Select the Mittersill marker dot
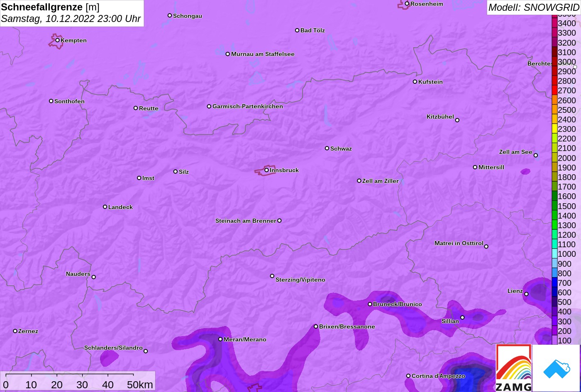 click(475, 167)
